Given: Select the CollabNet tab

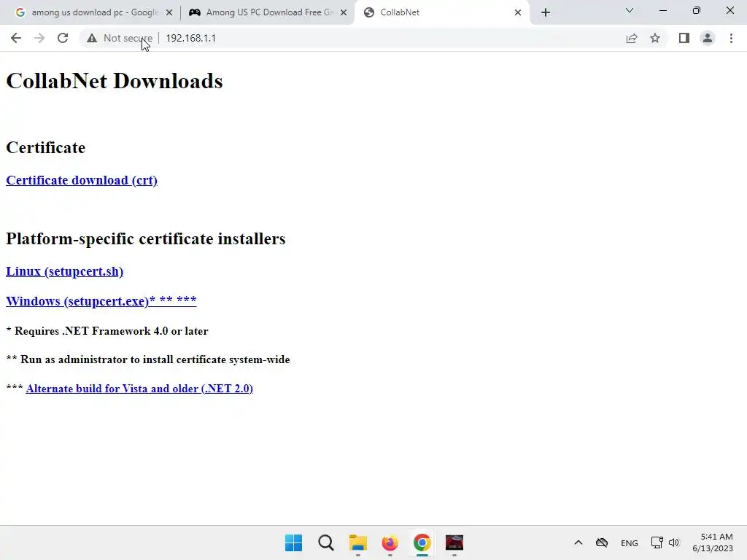Looking at the screenshot, I should (x=441, y=12).
